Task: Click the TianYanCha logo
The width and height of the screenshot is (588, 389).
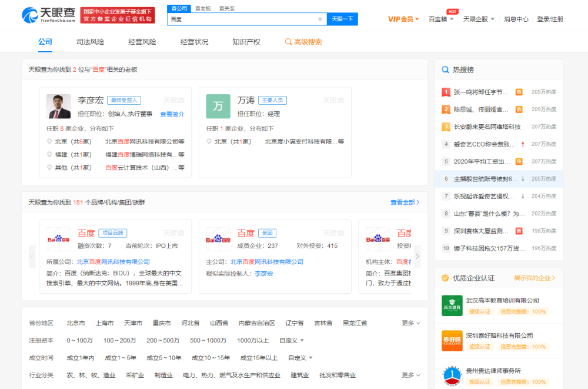Action: (48, 15)
